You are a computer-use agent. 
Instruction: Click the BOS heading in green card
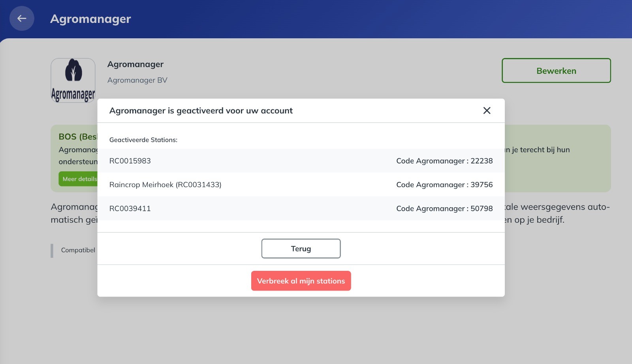click(x=78, y=137)
